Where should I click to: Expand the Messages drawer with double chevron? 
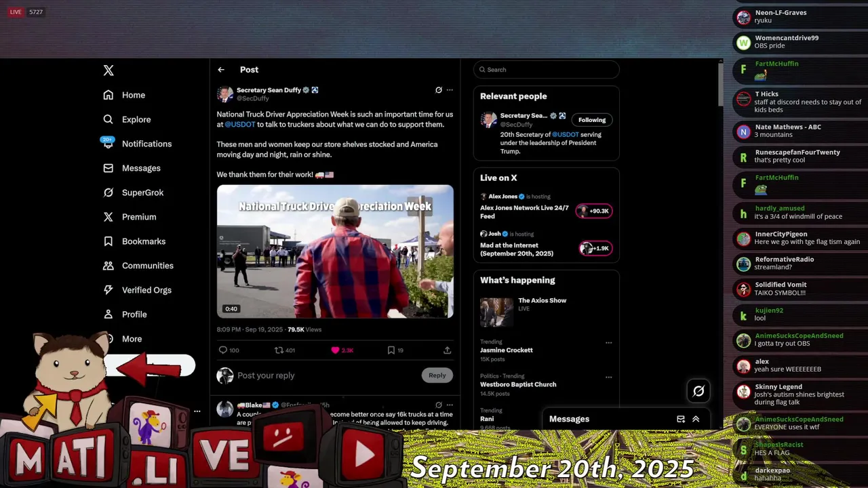pyautogui.click(x=696, y=419)
